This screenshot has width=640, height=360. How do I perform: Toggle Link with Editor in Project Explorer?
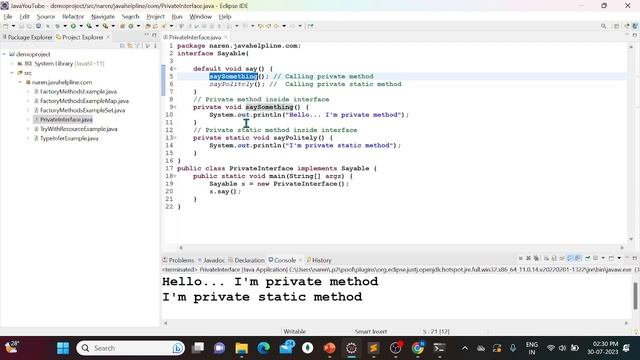pos(130,46)
